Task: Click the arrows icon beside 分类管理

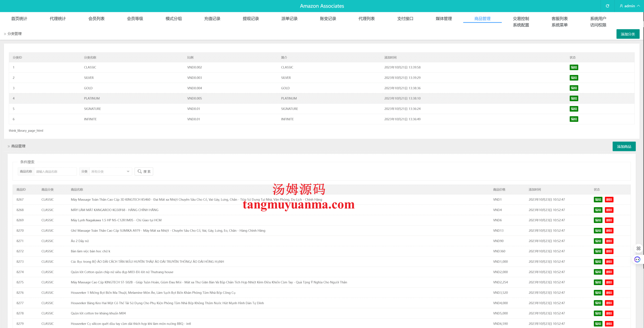Action: pyautogui.click(x=5, y=34)
